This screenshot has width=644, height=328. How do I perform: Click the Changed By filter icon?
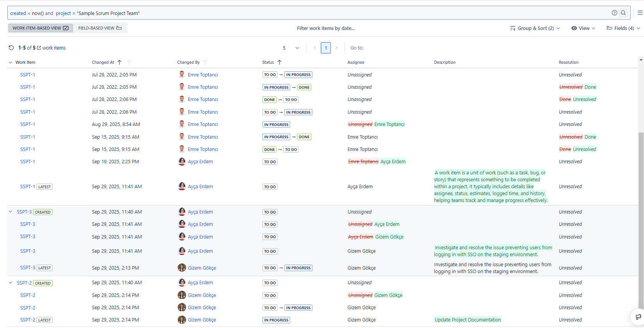[x=205, y=62]
